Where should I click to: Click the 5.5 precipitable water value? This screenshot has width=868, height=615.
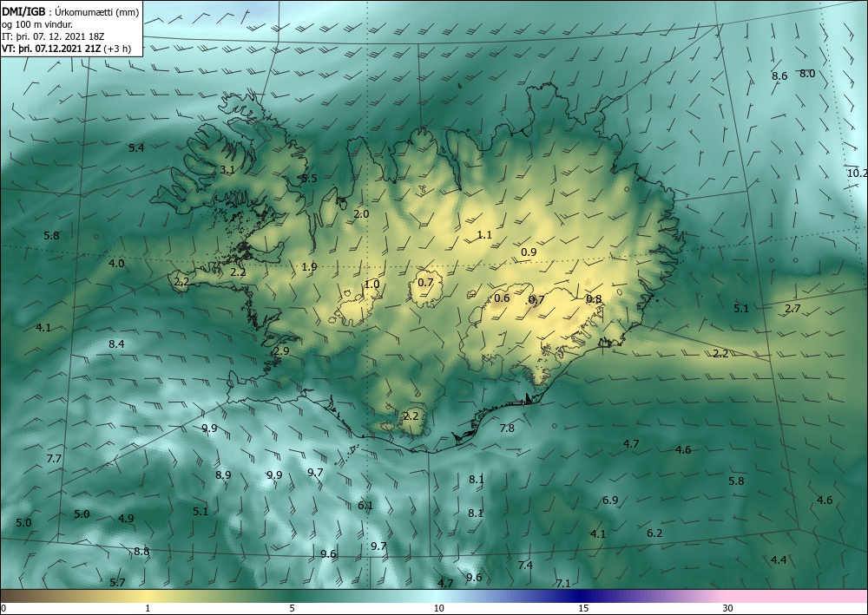tap(310, 179)
